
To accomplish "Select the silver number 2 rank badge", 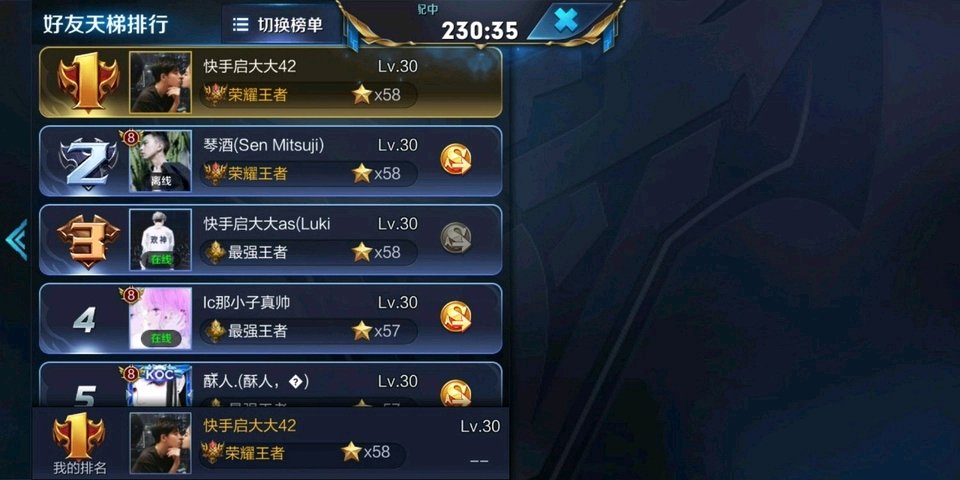I will 88,162.
